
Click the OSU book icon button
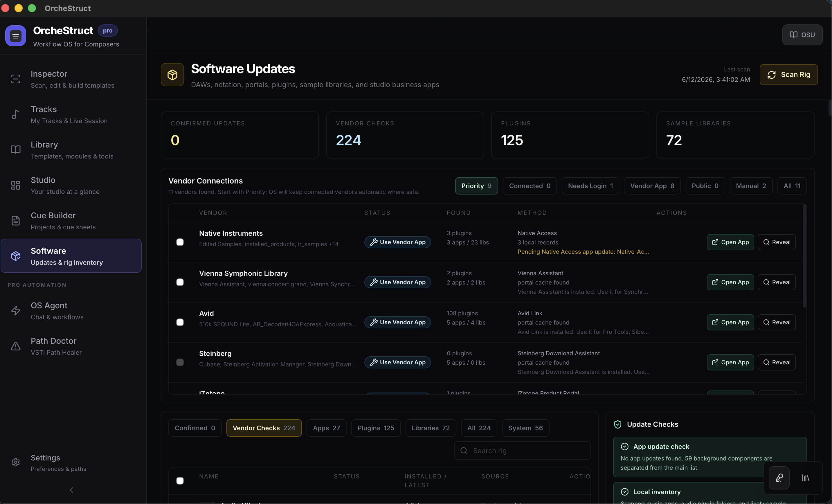click(802, 35)
